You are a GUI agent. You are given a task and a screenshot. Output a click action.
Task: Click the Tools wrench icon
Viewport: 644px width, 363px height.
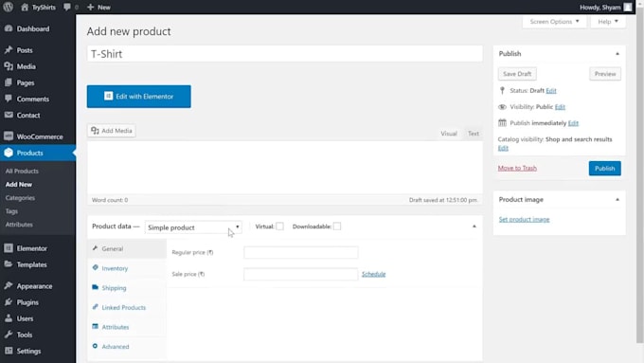[9, 335]
